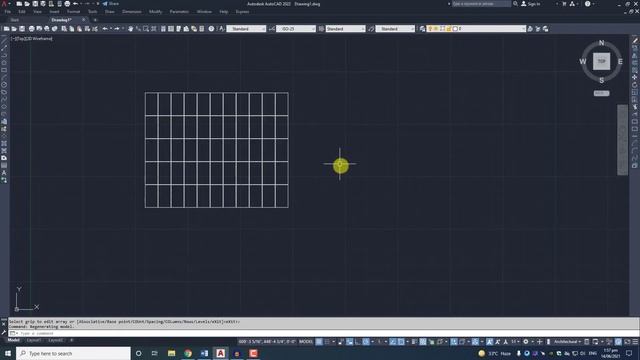Select the Rectangle draw tool
This screenshot has width=640, height=360.
tap(4, 70)
